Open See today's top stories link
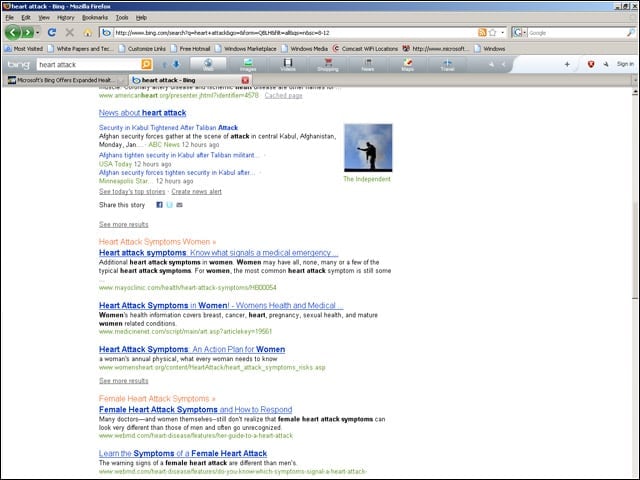 click(x=132, y=191)
